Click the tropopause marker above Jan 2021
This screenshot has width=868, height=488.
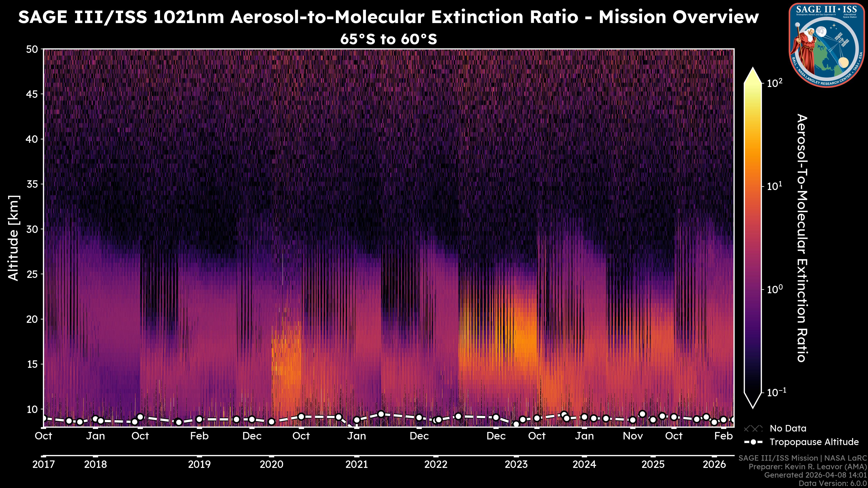coord(356,420)
